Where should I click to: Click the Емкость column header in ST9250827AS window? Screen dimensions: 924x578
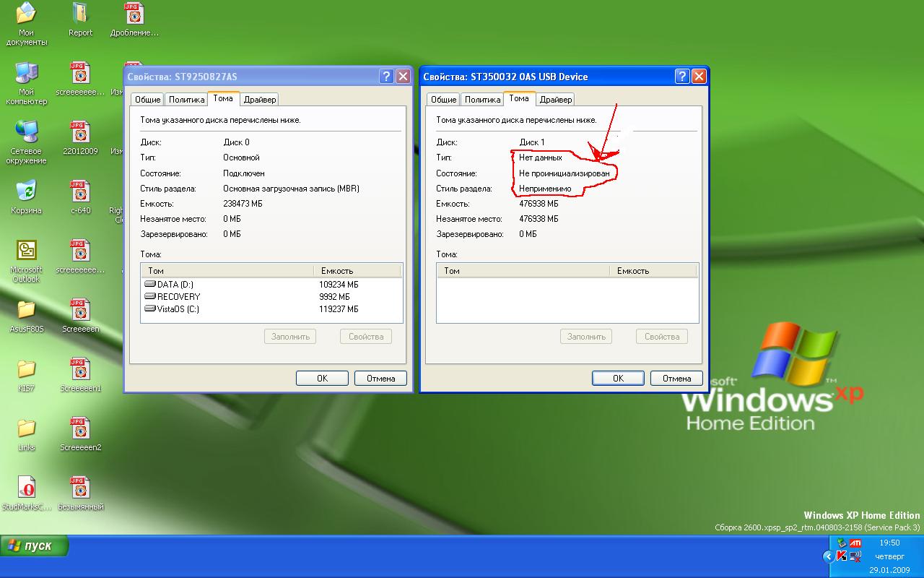tap(358, 271)
